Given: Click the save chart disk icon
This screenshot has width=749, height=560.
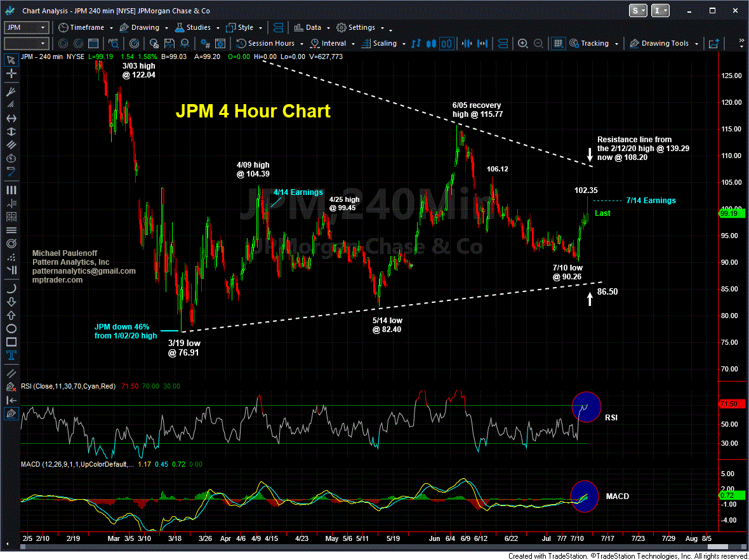Looking at the screenshot, I should pos(169,43).
